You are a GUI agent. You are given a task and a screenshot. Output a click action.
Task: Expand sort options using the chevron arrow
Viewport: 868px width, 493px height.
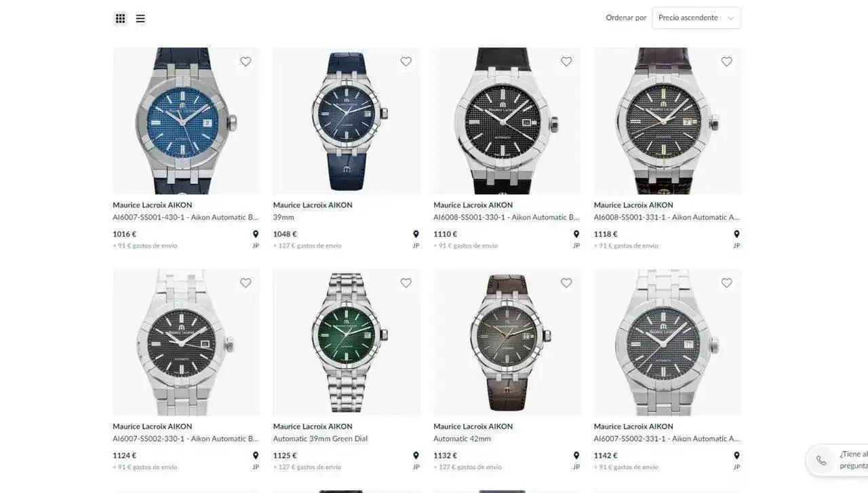coord(730,18)
